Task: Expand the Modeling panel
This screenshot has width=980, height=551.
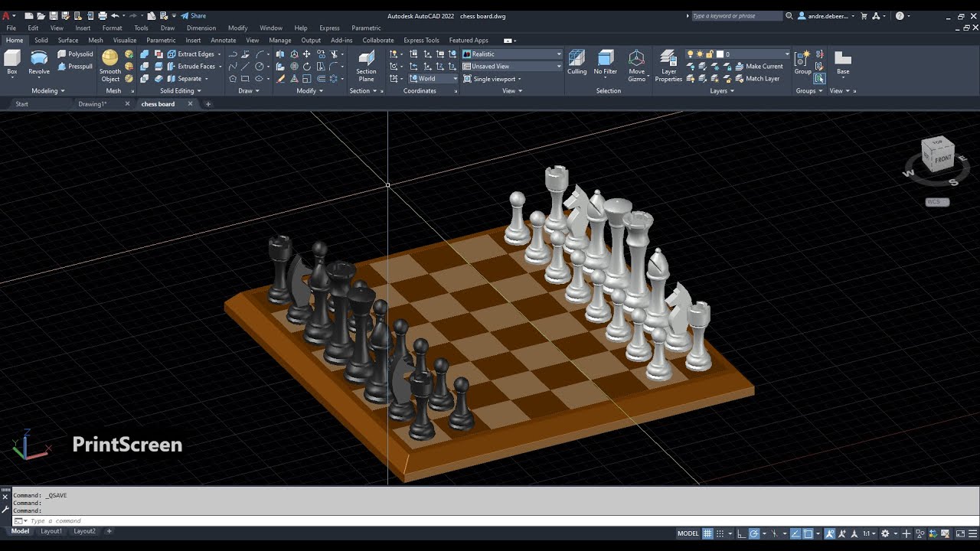Action: pos(47,91)
